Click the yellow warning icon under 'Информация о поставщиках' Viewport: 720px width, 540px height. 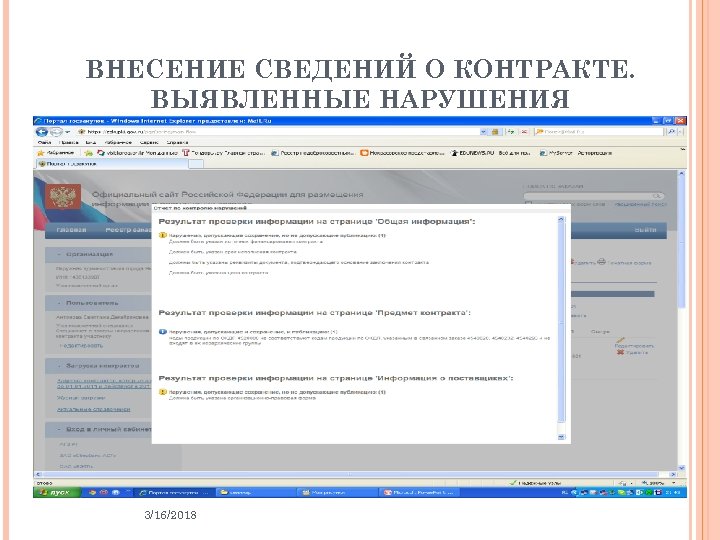click(163, 392)
